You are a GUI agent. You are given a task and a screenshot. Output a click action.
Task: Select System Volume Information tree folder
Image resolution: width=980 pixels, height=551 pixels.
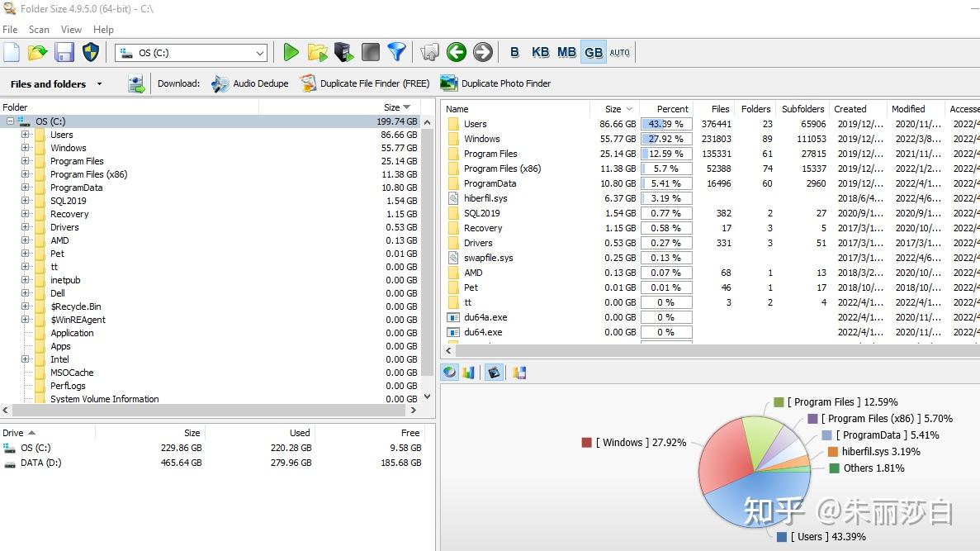[x=104, y=399]
